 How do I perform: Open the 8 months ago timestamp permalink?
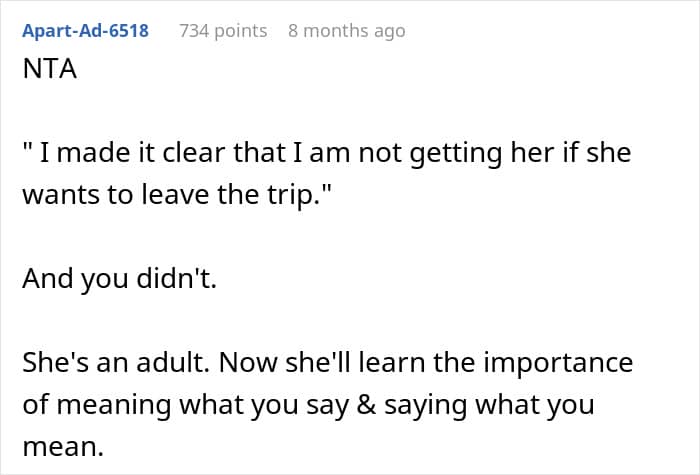(x=347, y=31)
